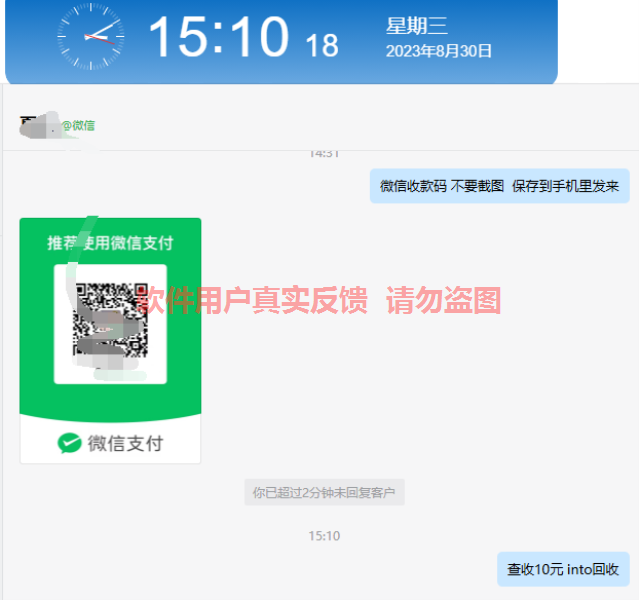Select the weekday text 星期三
The height and width of the screenshot is (600, 639).
pos(415,26)
